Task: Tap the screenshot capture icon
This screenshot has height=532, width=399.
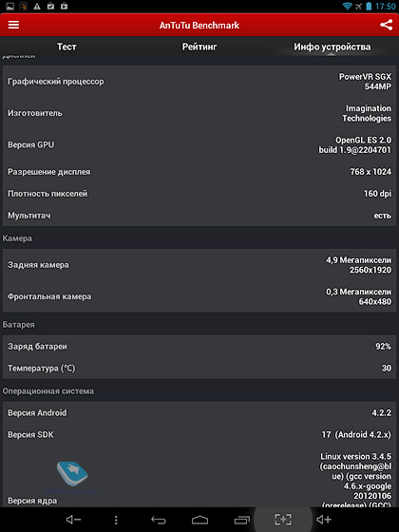Action: point(283,520)
